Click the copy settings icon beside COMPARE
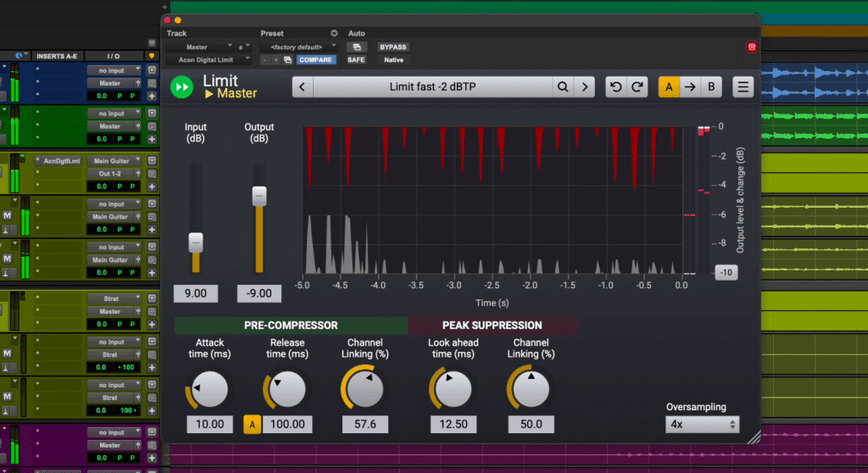The width and height of the screenshot is (868, 473). click(287, 60)
